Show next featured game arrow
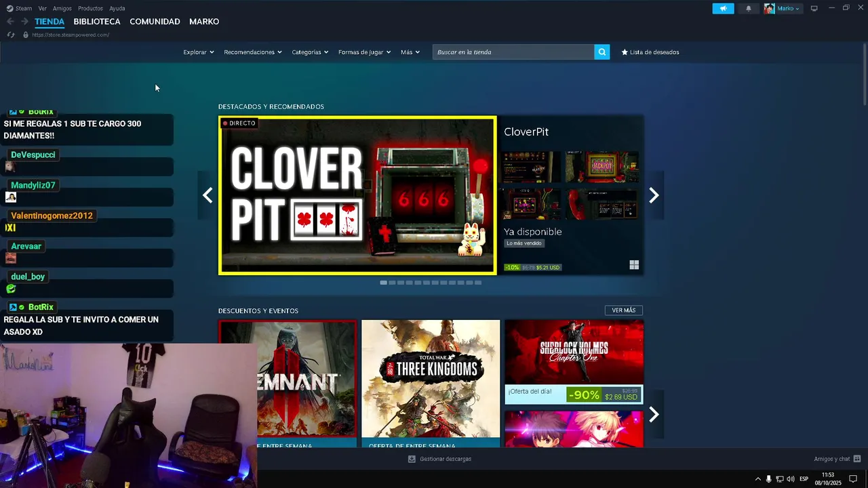The height and width of the screenshot is (488, 868). point(654,195)
